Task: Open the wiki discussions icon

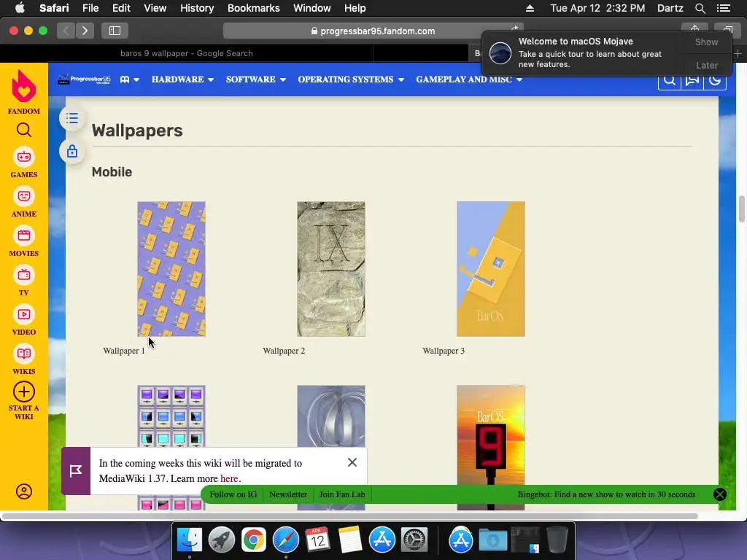Action: coord(692,80)
